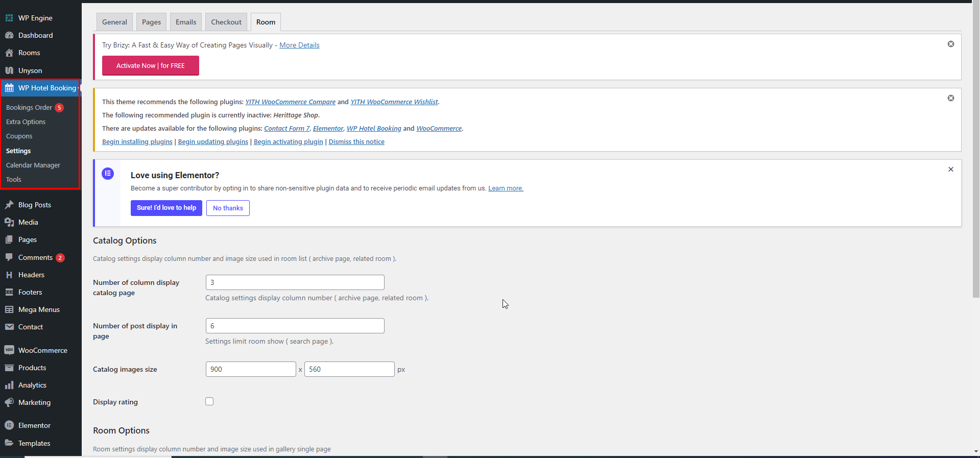Click Begin updating plugins link
This screenshot has height=458, width=980.
coord(213,141)
